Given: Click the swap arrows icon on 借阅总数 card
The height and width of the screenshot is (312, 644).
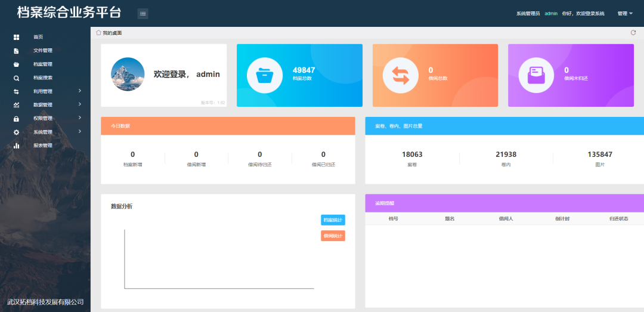Looking at the screenshot, I should pyautogui.click(x=400, y=76).
